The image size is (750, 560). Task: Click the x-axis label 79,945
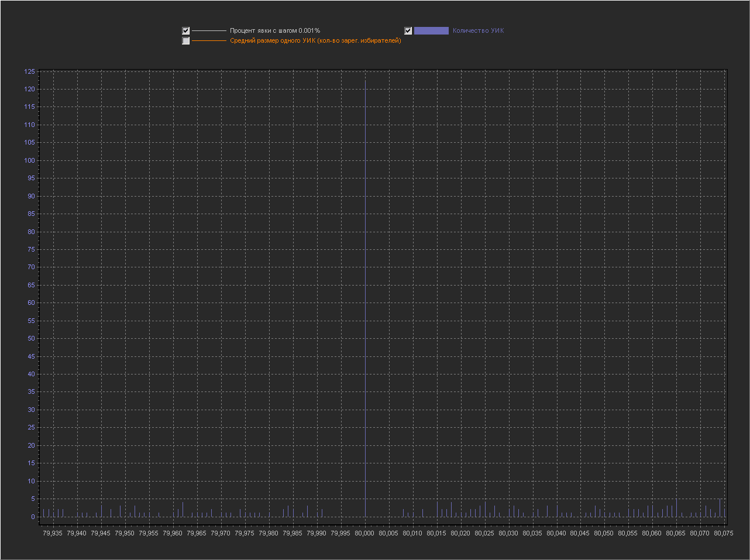(101, 533)
